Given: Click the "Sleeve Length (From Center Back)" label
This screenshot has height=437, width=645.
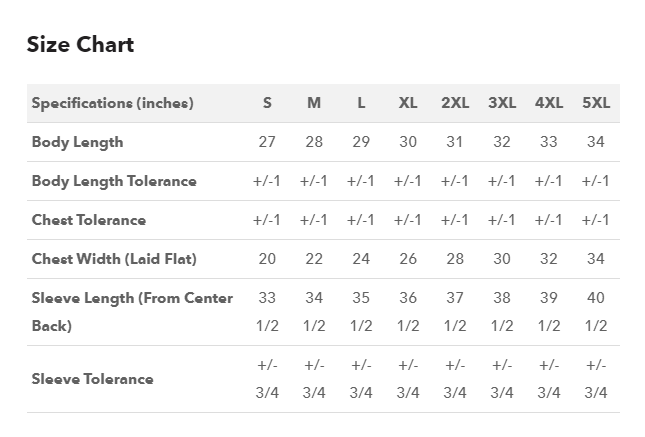Looking at the screenshot, I should (132, 311).
